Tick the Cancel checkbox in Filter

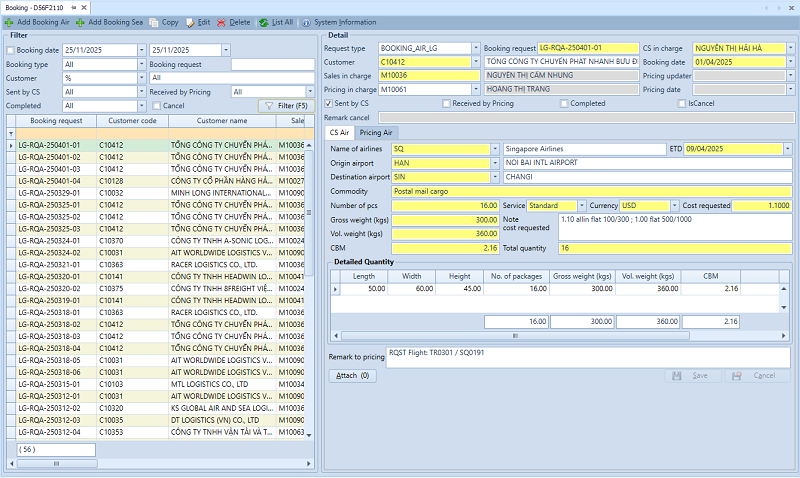click(155, 106)
